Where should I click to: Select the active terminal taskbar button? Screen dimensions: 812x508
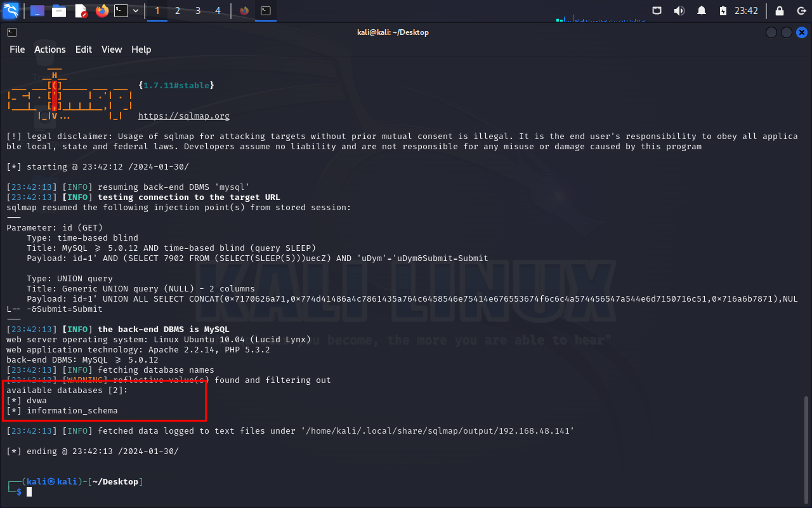point(266,11)
